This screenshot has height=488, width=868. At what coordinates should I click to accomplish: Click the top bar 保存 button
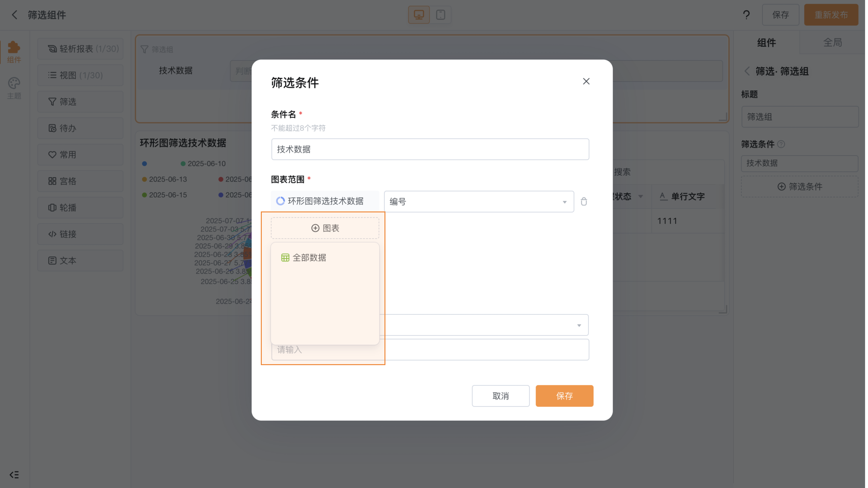780,15
